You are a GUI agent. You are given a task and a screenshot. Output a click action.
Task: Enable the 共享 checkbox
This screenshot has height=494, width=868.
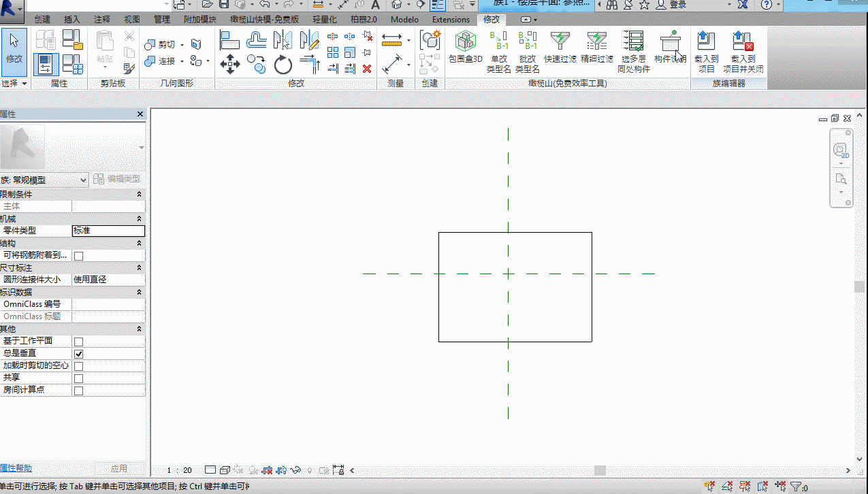(78, 378)
